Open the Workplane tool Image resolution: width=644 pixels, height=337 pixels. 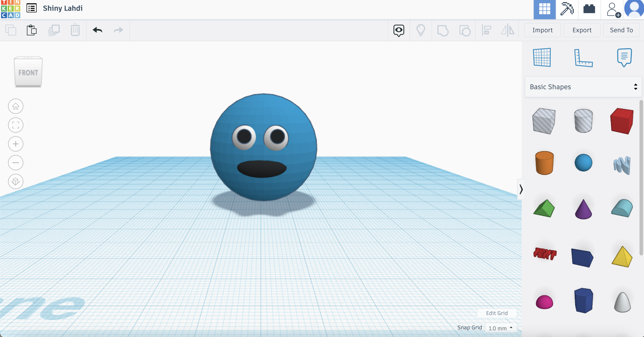[542, 58]
